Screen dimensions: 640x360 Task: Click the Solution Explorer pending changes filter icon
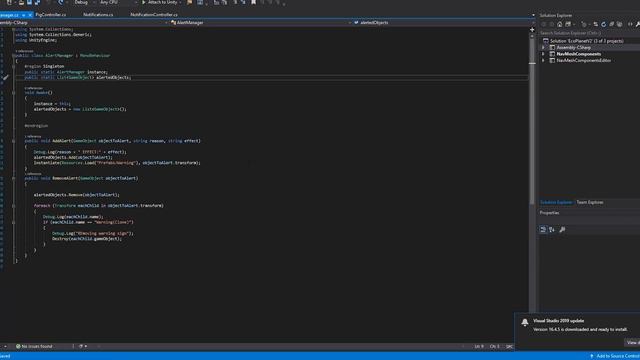[x=584, y=24]
